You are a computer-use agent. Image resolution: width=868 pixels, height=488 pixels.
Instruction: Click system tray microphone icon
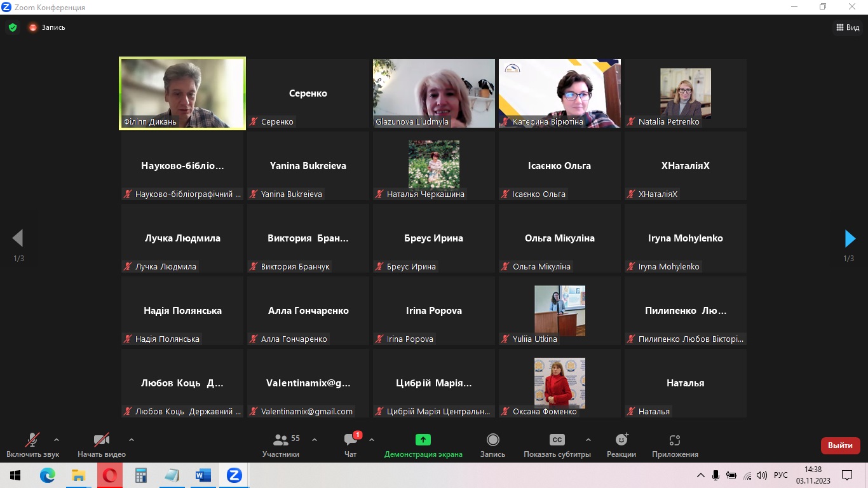pyautogui.click(x=716, y=475)
